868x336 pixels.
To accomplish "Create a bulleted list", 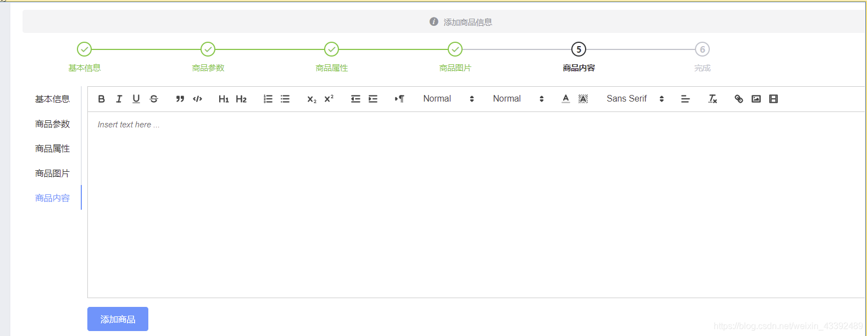I will tap(285, 99).
